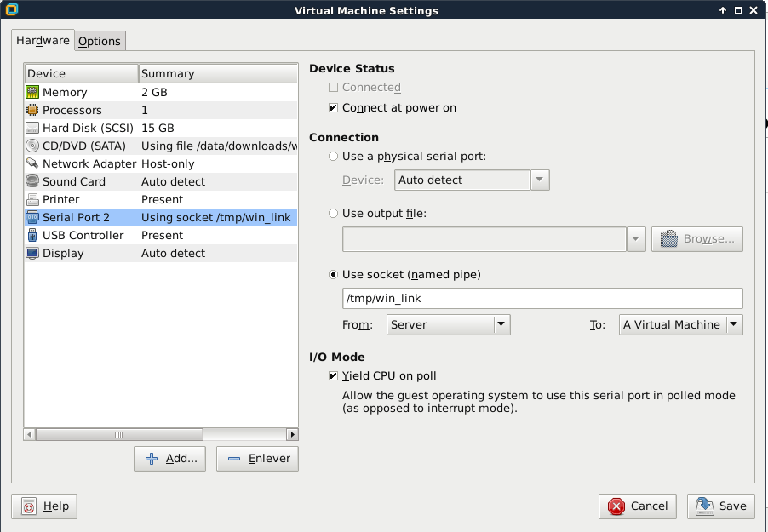Select the Hard Disk (SCSI) icon

pyautogui.click(x=32, y=128)
